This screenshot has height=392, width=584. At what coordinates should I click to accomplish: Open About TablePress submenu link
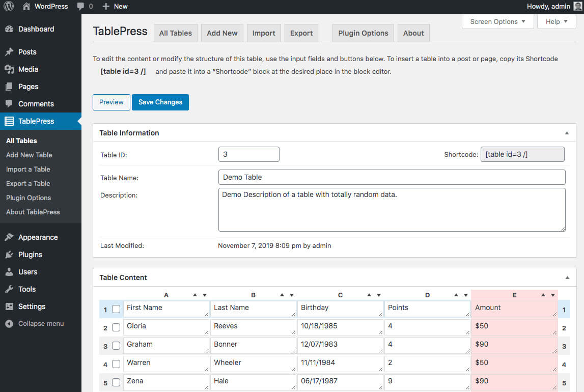33,212
